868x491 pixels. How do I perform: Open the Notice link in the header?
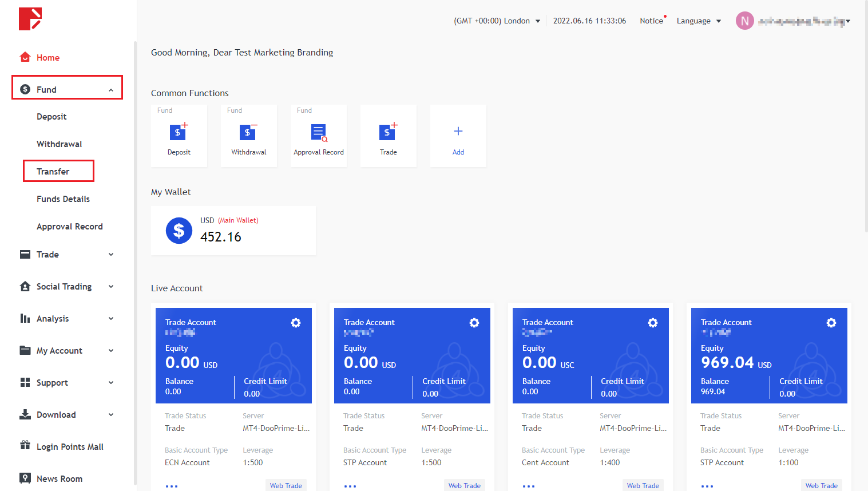pos(651,21)
